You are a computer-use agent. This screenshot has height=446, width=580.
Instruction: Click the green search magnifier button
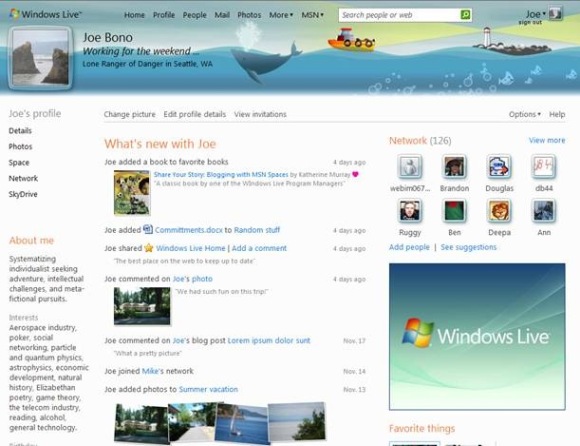(x=465, y=15)
